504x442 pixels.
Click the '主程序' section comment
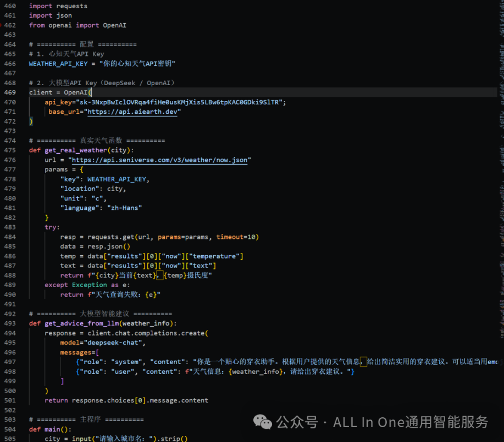pos(86,420)
